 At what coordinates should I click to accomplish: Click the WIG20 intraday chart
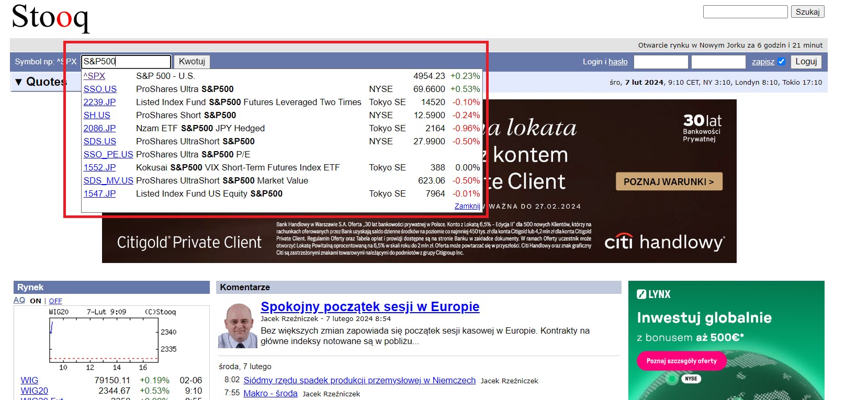coord(112,340)
